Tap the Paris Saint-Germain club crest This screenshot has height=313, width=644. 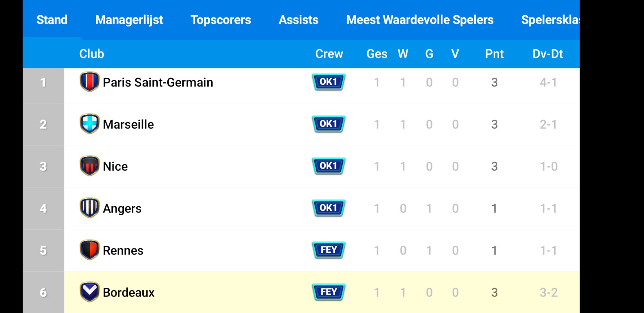coord(89,82)
